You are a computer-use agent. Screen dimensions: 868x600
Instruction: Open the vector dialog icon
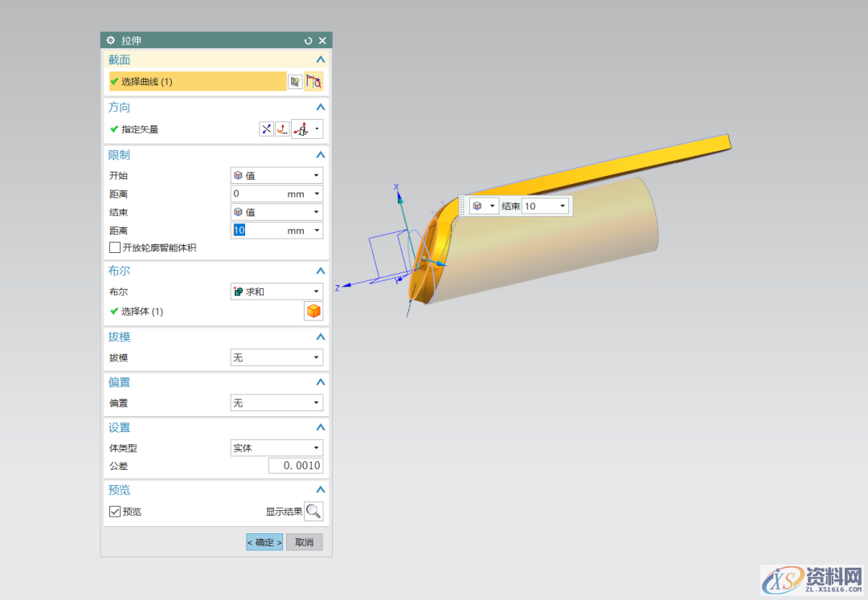pyautogui.click(x=282, y=129)
